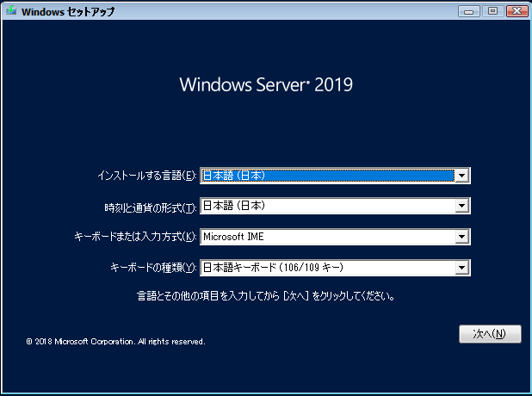Viewport: 532px width, 396px height.
Task: Maximize the Windows セットアップ window
Action: [492, 11]
